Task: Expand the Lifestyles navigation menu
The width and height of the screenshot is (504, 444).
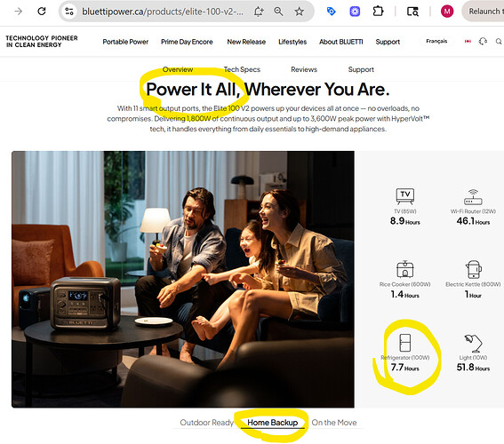Action: [x=292, y=42]
